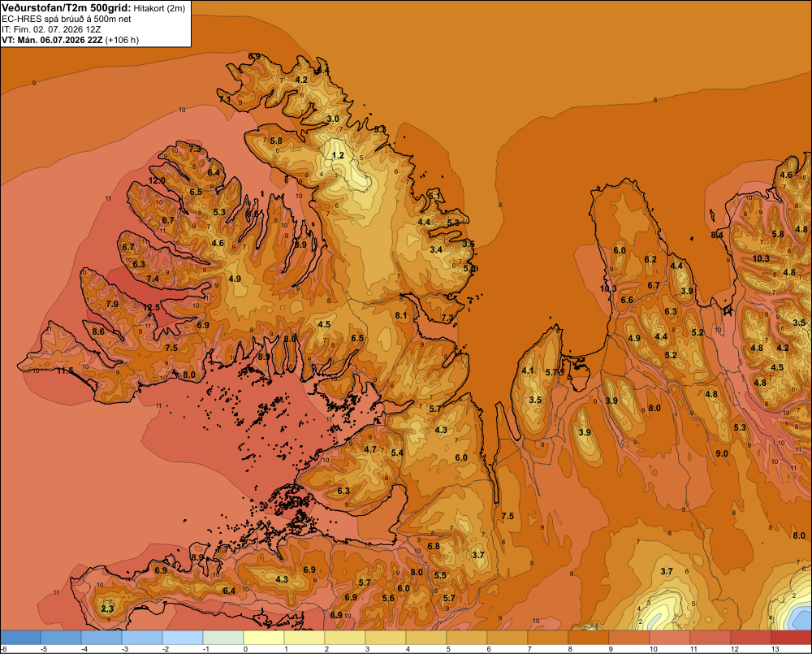This screenshot has height=654, width=812.
Task: Click the Veðurstofan/T2m 500grid title text
Action: pyautogui.click(x=66, y=8)
